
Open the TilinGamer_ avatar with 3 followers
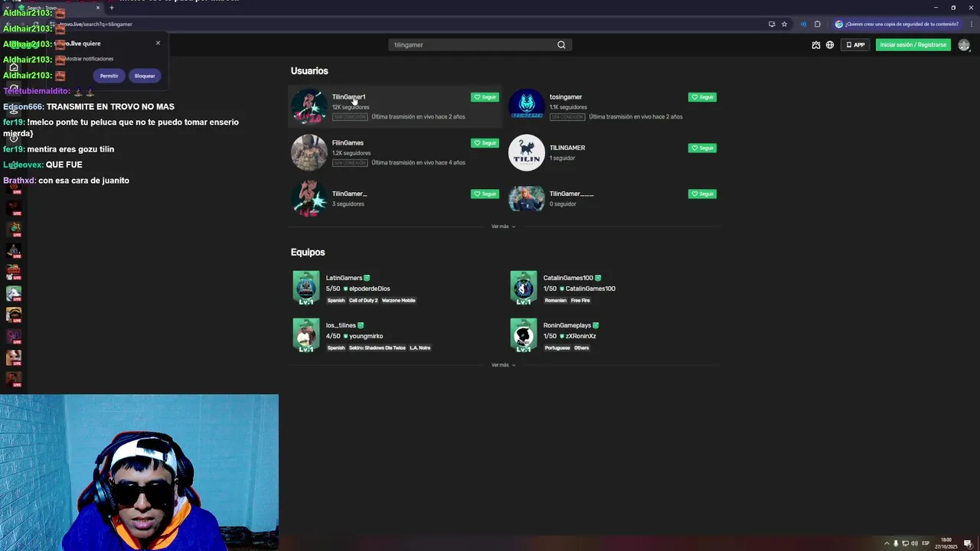[x=309, y=198]
